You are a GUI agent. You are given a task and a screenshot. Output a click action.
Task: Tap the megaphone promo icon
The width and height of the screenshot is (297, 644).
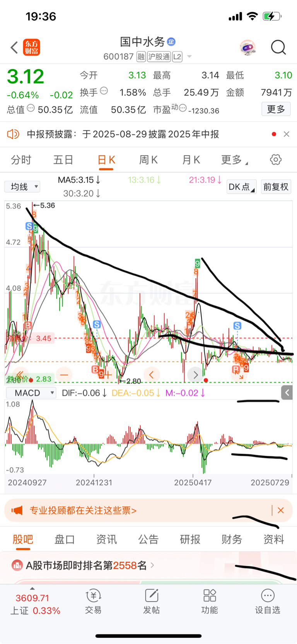tap(17, 510)
